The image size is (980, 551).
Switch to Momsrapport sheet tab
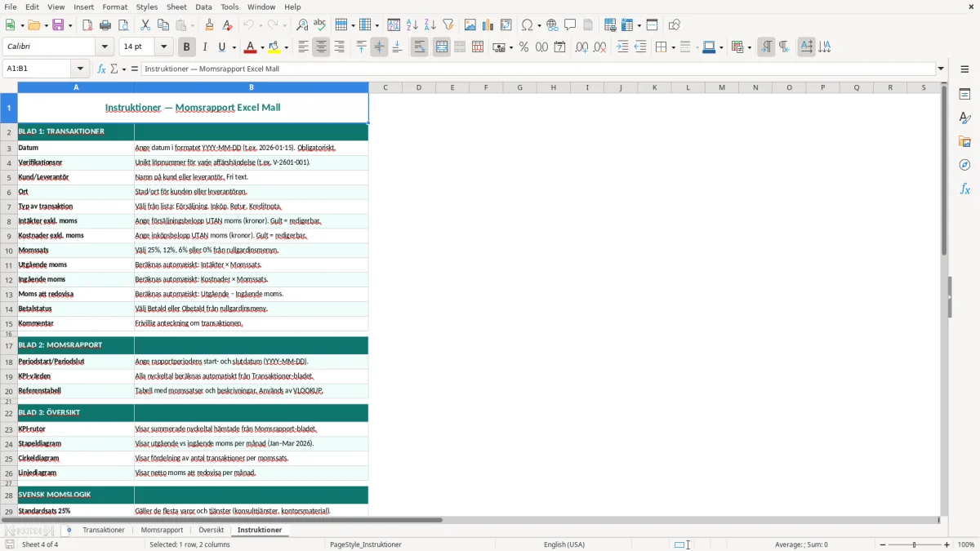[x=162, y=530]
